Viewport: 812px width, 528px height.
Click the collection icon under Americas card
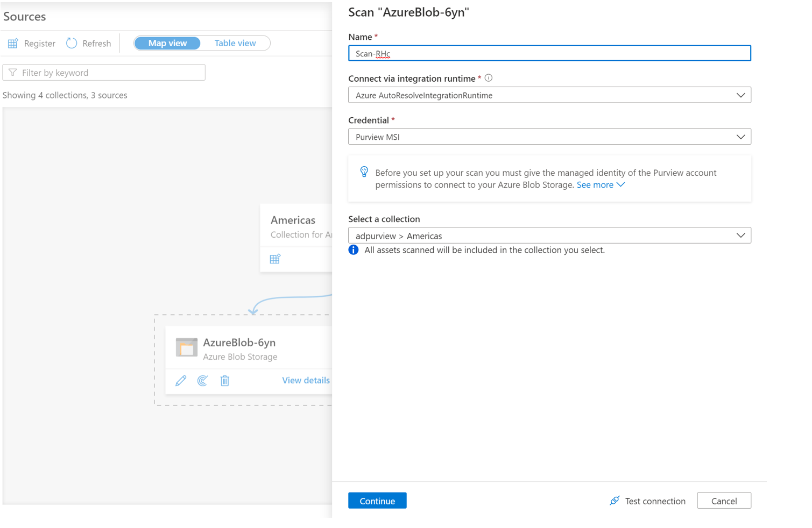[x=274, y=259]
